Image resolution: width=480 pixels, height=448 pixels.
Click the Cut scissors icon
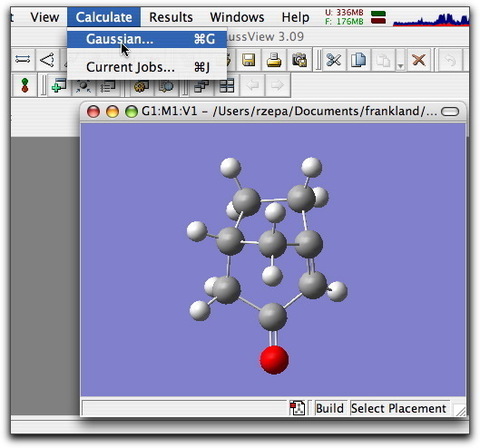pos(334,60)
